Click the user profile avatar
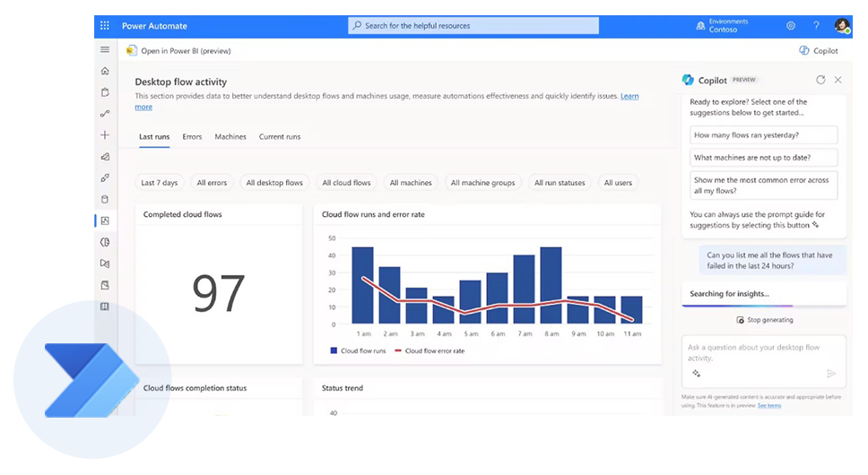The image size is (868, 475). pyautogui.click(x=841, y=26)
